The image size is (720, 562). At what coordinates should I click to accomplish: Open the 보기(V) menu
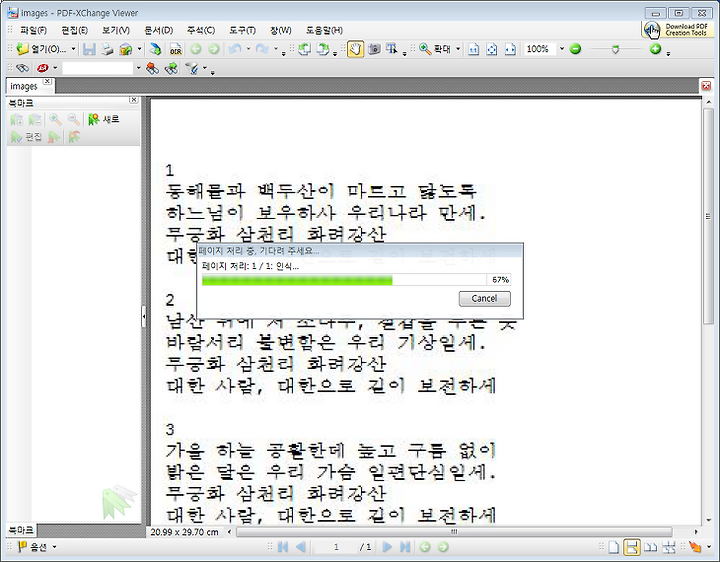tap(116, 30)
